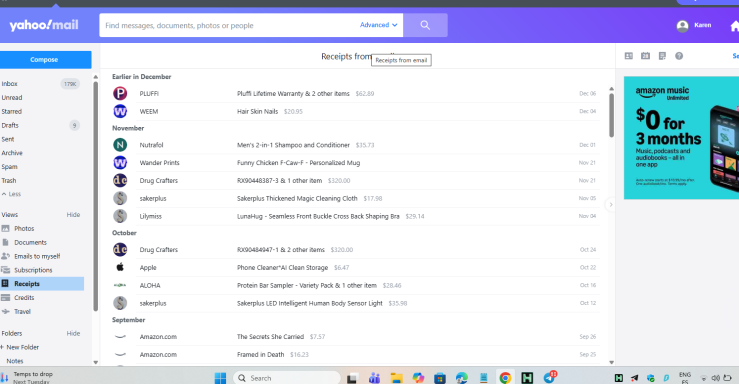Open the Advanced search dropdown

tap(378, 25)
